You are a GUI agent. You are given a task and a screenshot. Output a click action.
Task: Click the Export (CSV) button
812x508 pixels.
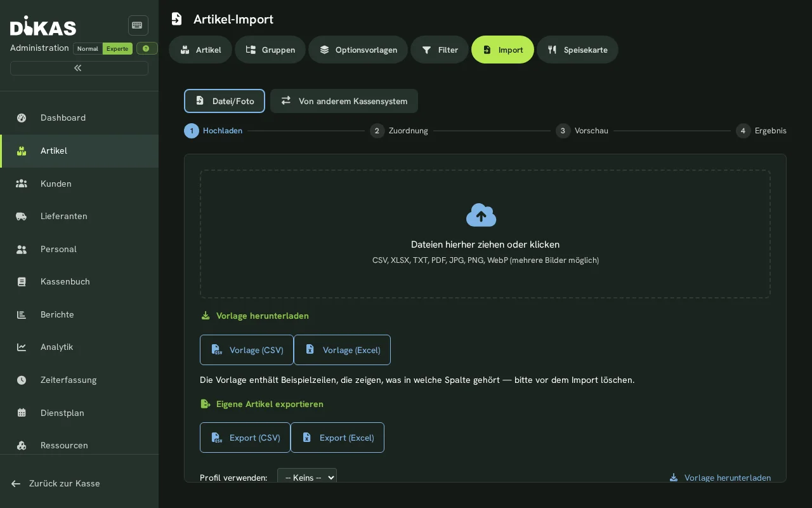[x=245, y=438]
